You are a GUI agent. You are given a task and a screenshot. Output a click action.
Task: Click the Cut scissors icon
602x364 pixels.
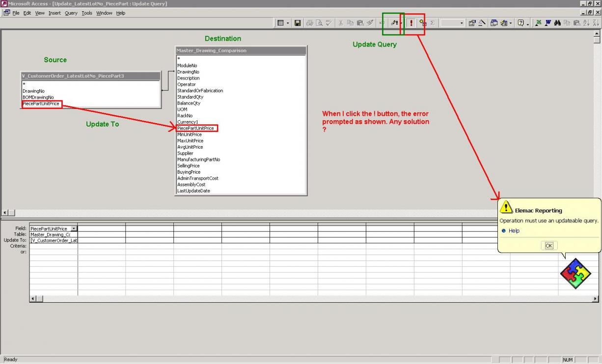coord(341,23)
